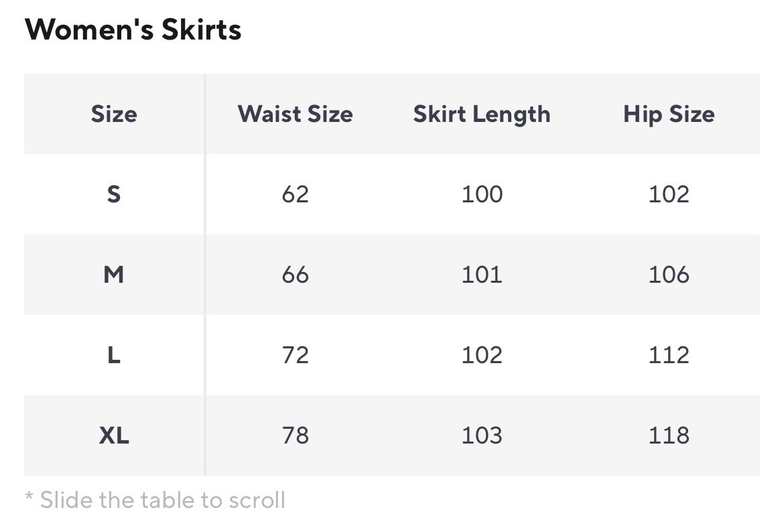The width and height of the screenshot is (784, 532).
Task: Click skirt length value 103
Action: (482, 436)
